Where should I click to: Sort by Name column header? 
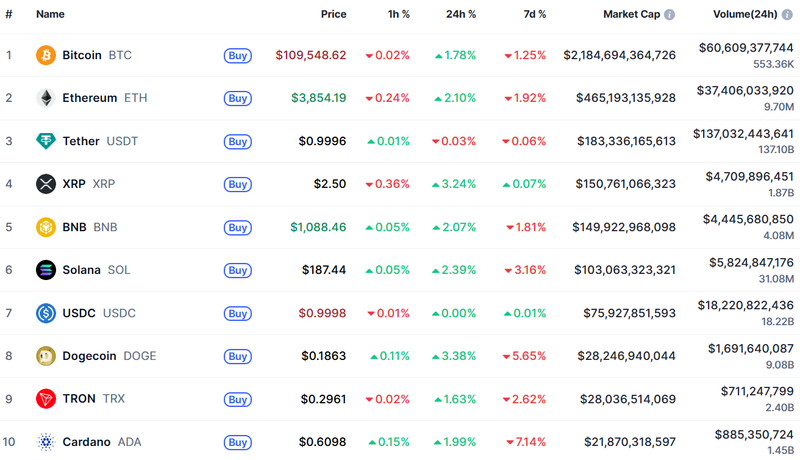pyautogui.click(x=50, y=15)
